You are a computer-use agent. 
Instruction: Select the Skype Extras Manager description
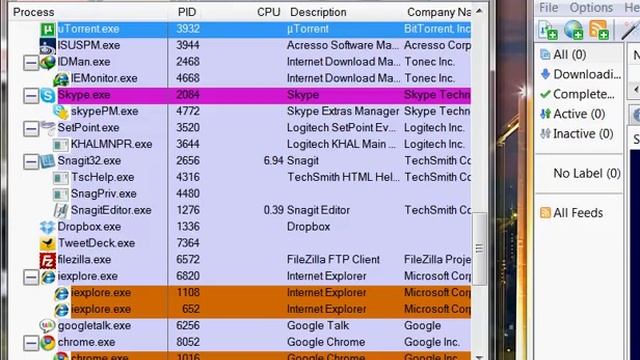343,111
